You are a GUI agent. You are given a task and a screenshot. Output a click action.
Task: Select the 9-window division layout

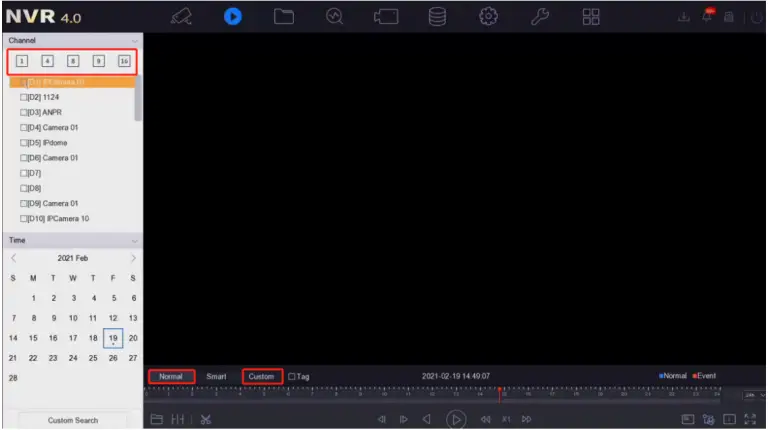click(x=98, y=61)
